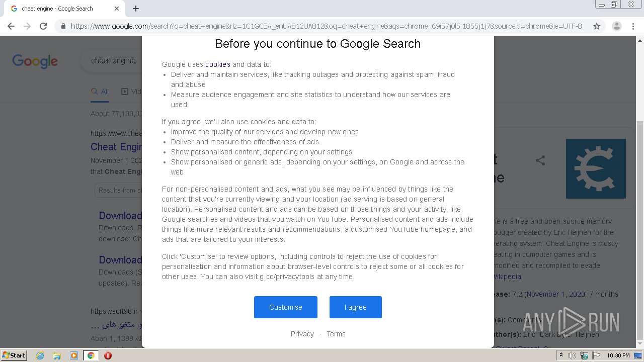Open a new tab with plus button
Viewport: 644px width, 362px height.
(x=136, y=9)
